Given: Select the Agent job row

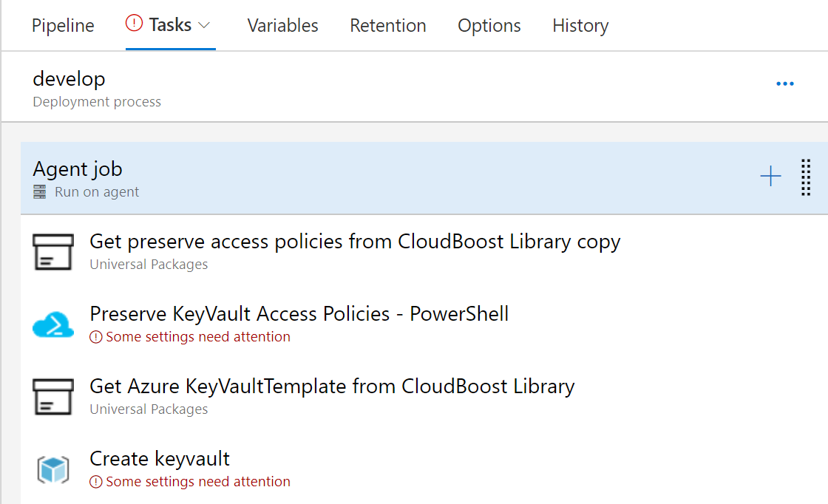Looking at the screenshot, I should (370, 178).
